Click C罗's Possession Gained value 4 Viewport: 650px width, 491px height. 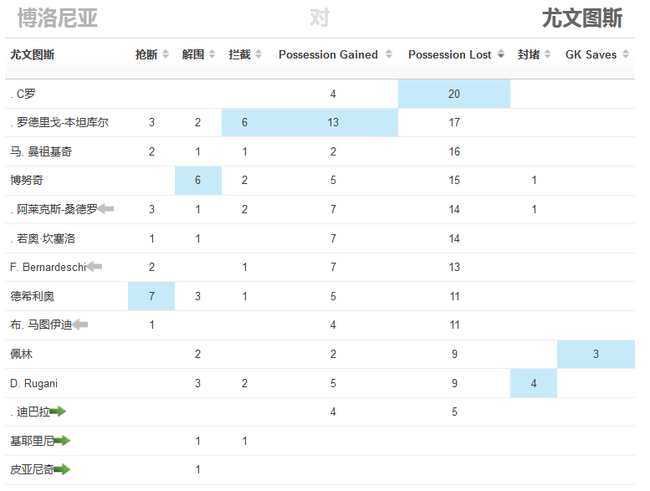[x=333, y=94]
